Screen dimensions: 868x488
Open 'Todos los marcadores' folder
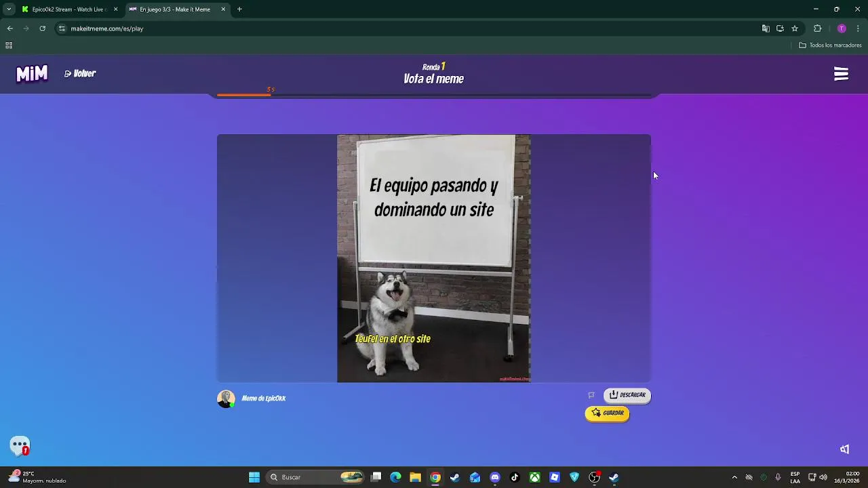(830, 45)
